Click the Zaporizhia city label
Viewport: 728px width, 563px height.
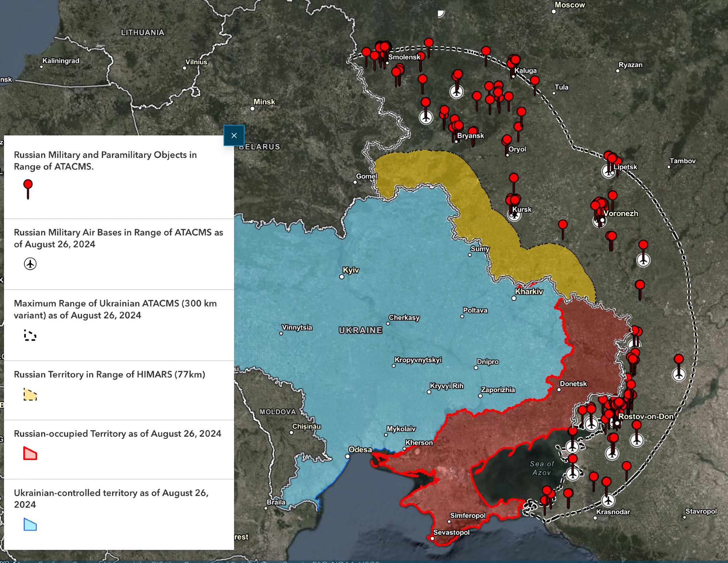click(498, 390)
